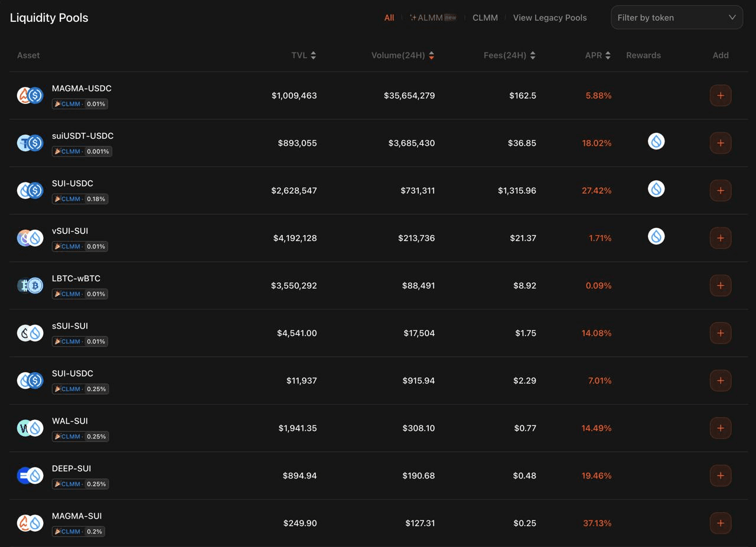This screenshot has height=547, width=756.
Task: Open the sSUI-SUI pool name
Action: pyautogui.click(x=70, y=326)
